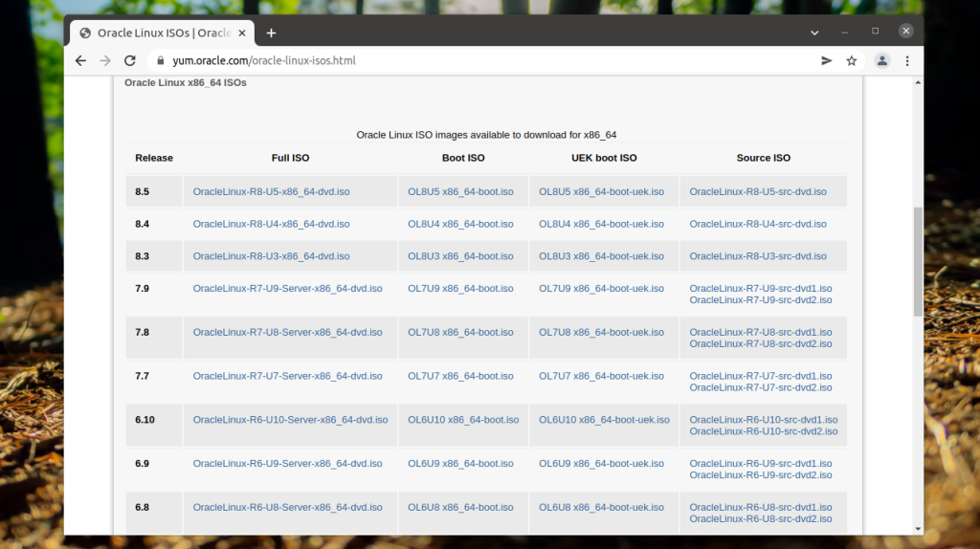The width and height of the screenshot is (980, 549).
Task: Click OL8U3 x86_64-boot-uek.iso link
Action: [x=601, y=256]
